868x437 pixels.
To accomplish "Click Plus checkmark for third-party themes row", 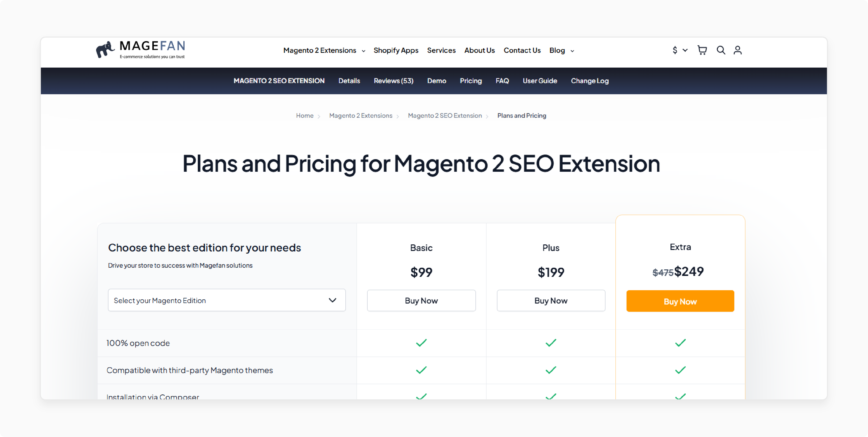I will pyautogui.click(x=551, y=370).
